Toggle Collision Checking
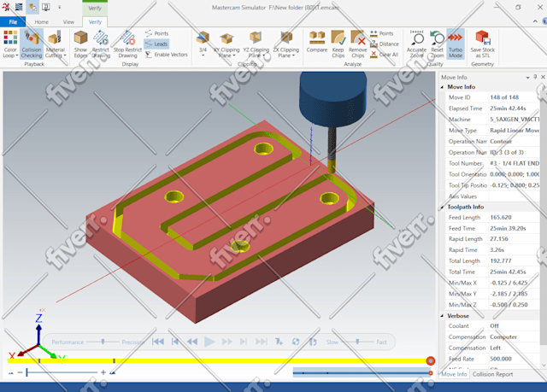The width and height of the screenshot is (547, 392). tap(32, 44)
